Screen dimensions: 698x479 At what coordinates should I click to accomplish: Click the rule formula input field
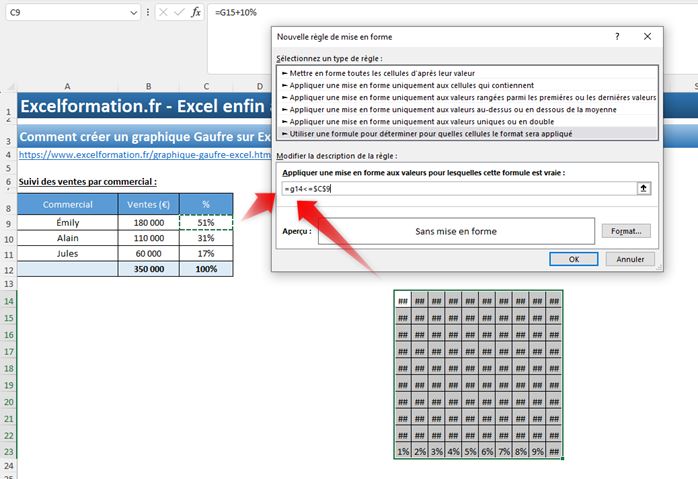pos(459,189)
